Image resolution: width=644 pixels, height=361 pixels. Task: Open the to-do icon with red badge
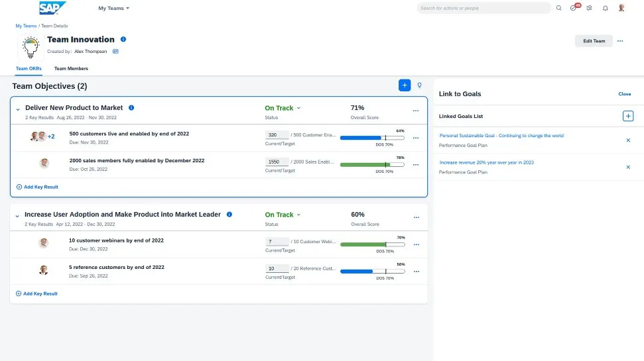pyautogui.click(x=574, y=8)
